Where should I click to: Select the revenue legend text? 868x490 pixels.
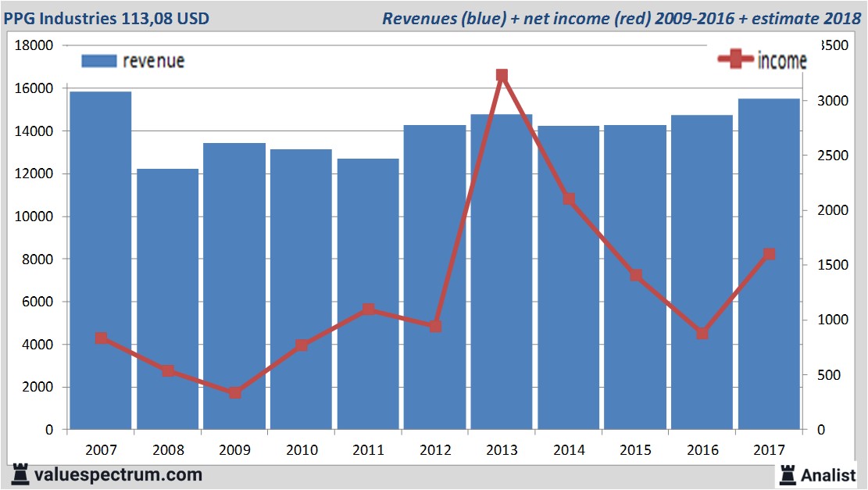click(x=153, y=61)
